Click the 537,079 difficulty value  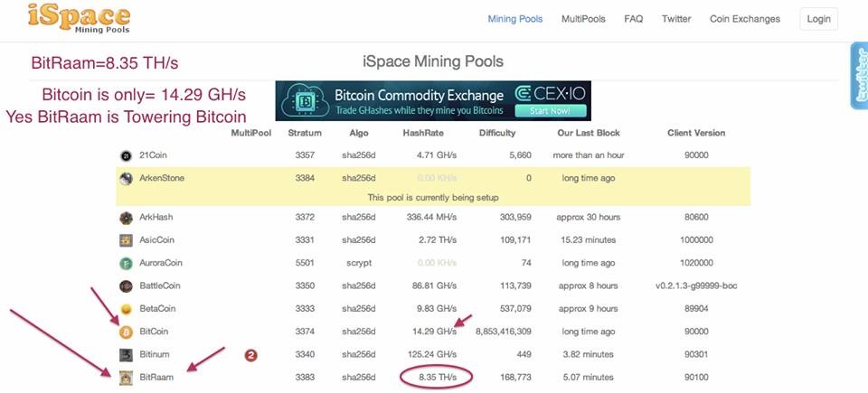tap(514, 309)
